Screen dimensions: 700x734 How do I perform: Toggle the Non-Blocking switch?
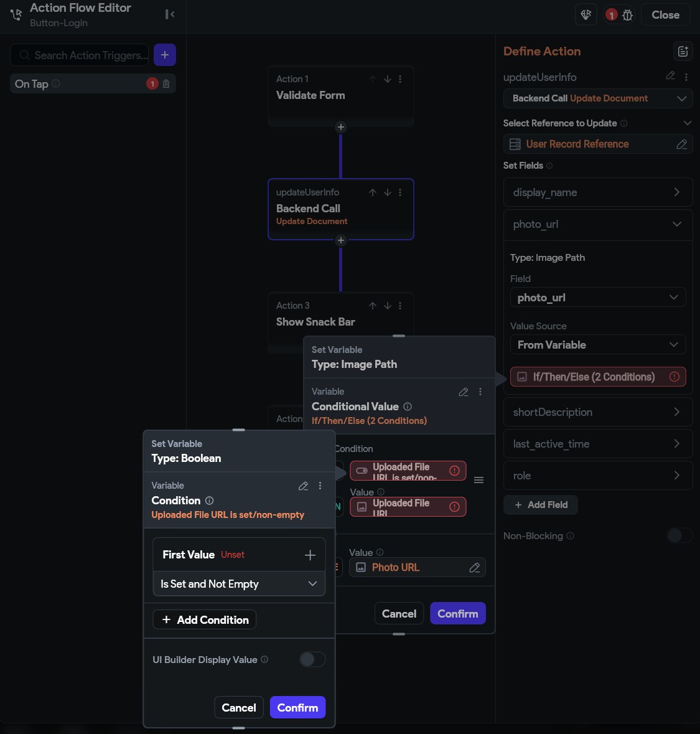point(679,535)
